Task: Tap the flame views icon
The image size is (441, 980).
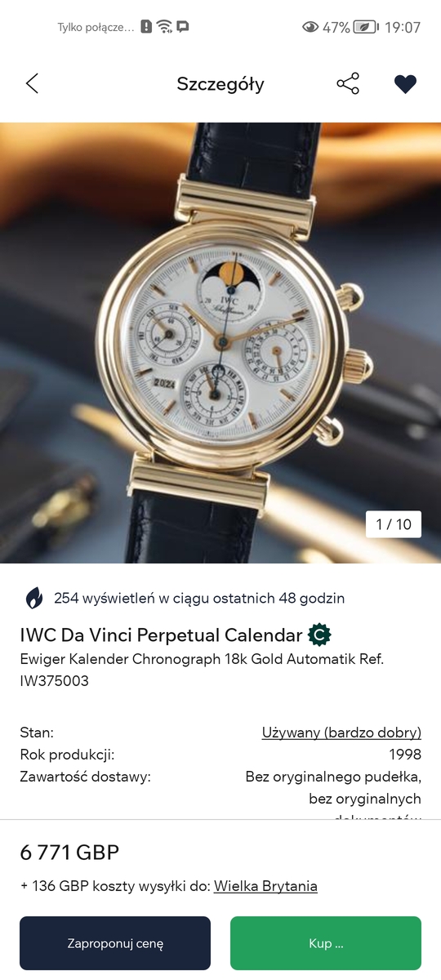Action: 34,598
